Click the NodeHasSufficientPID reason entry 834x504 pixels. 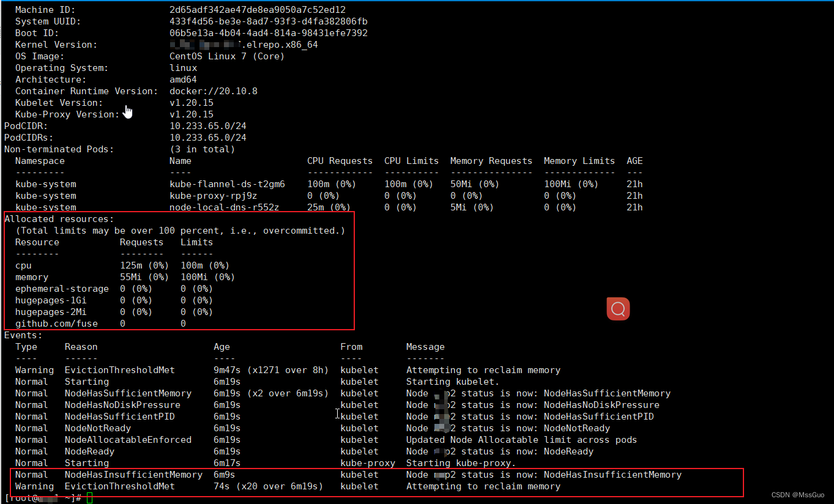120,417
